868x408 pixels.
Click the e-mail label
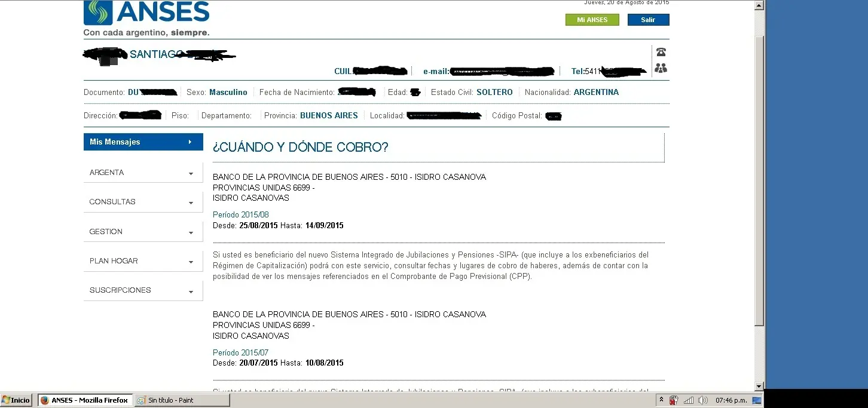click(x=436, y=72)
